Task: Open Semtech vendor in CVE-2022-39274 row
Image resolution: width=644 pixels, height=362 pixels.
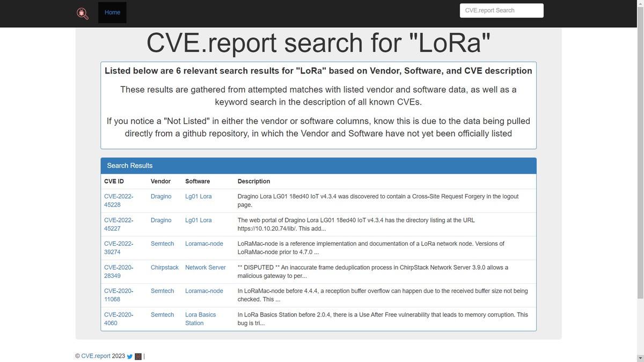Action: (x=162, y=243)
